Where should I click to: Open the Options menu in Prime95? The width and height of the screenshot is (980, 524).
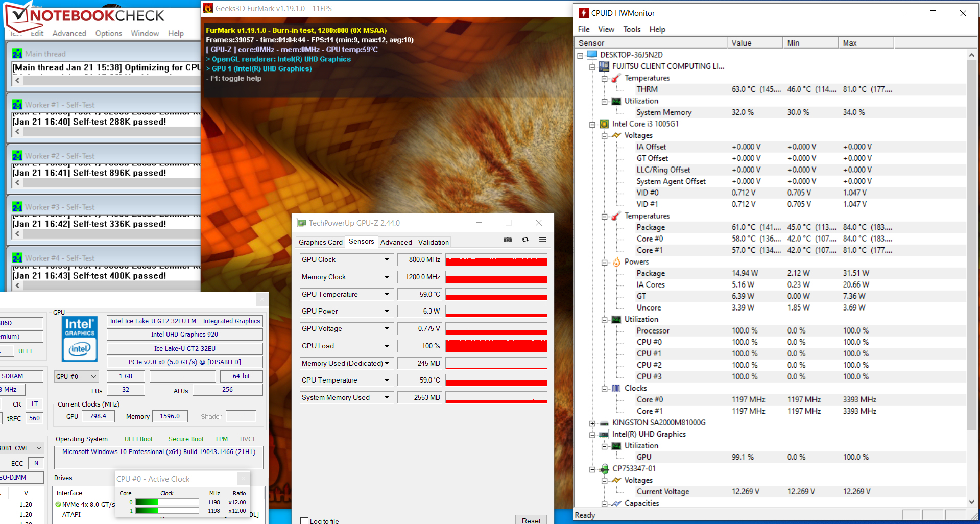[x=108, y=33]
